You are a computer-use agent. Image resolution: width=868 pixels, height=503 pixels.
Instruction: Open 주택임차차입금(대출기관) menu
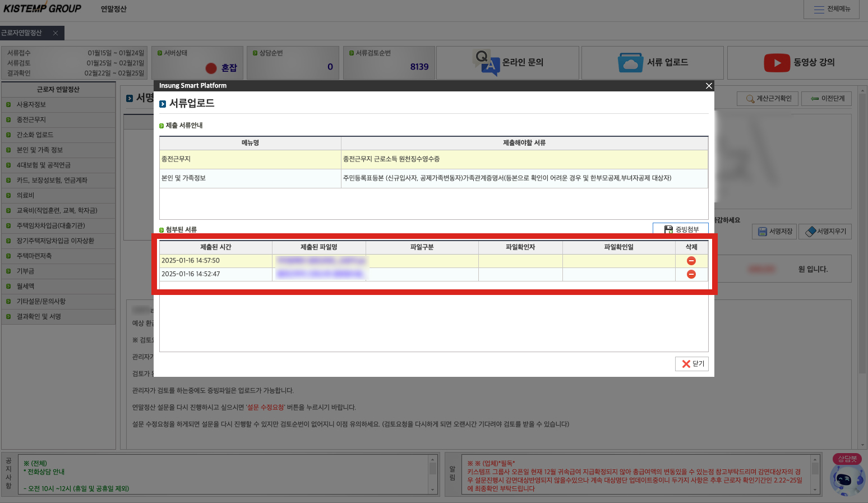coord(58,226)
